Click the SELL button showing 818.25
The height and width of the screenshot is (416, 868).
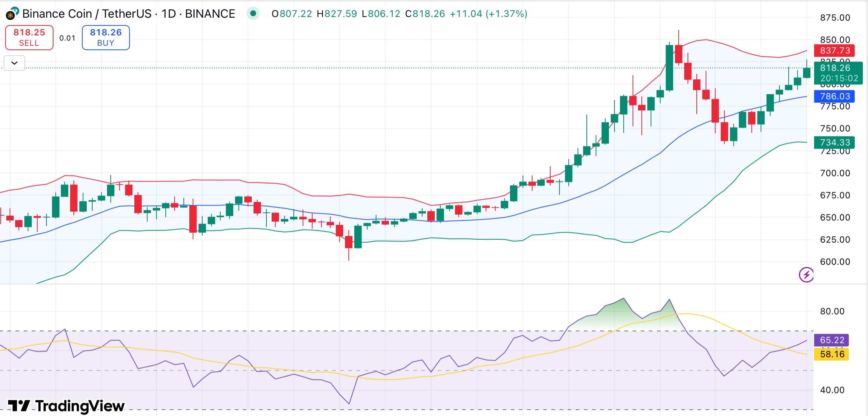pos(29,37)
